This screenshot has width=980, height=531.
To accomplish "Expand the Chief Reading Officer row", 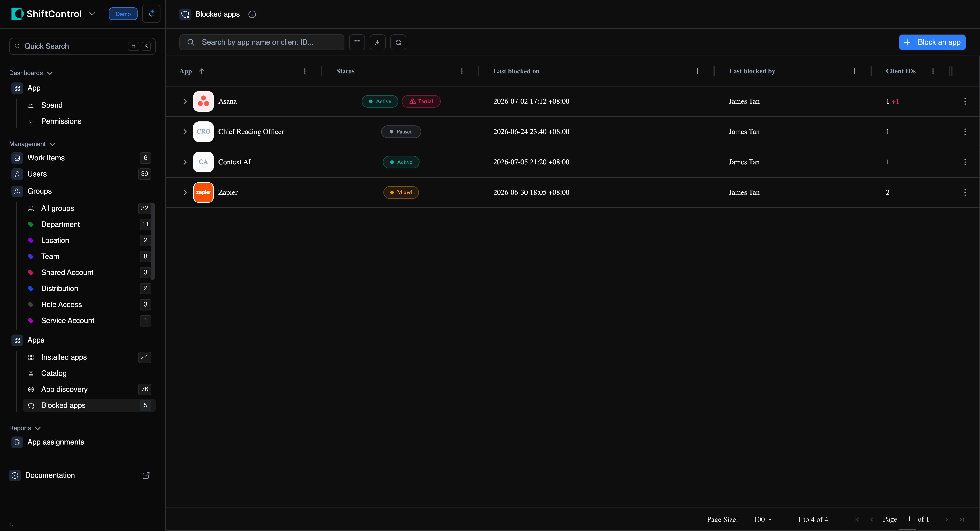I will pos(185,132).
